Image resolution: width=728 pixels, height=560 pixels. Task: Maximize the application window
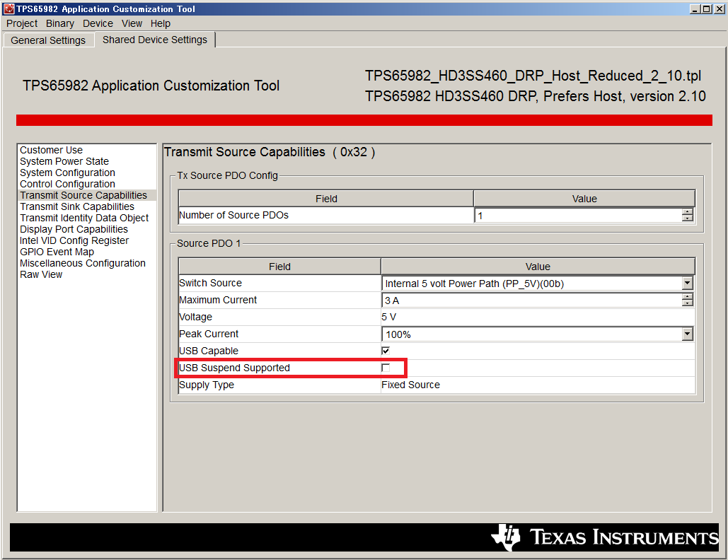coord(706,8)
